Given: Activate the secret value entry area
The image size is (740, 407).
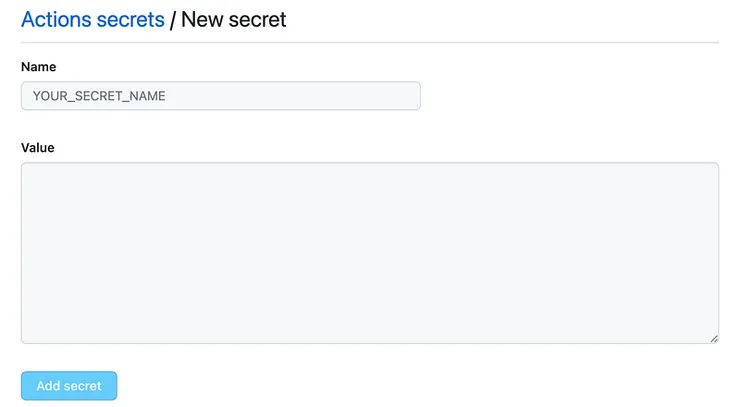Looking at the screenshot, I should pos(369,253).
